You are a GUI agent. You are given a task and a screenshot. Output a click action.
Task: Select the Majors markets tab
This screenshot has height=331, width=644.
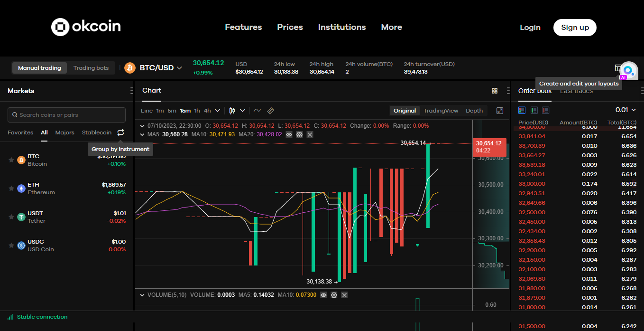64,132
